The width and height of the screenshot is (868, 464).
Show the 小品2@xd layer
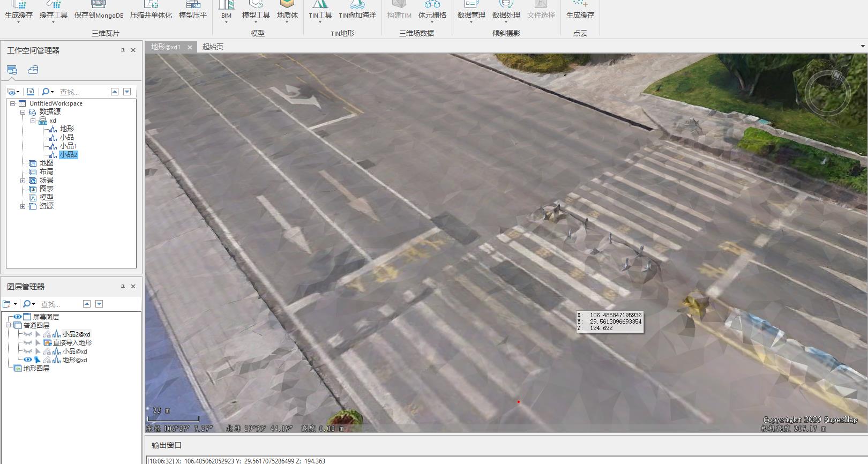pyautogui.click(x=27, y=334)
